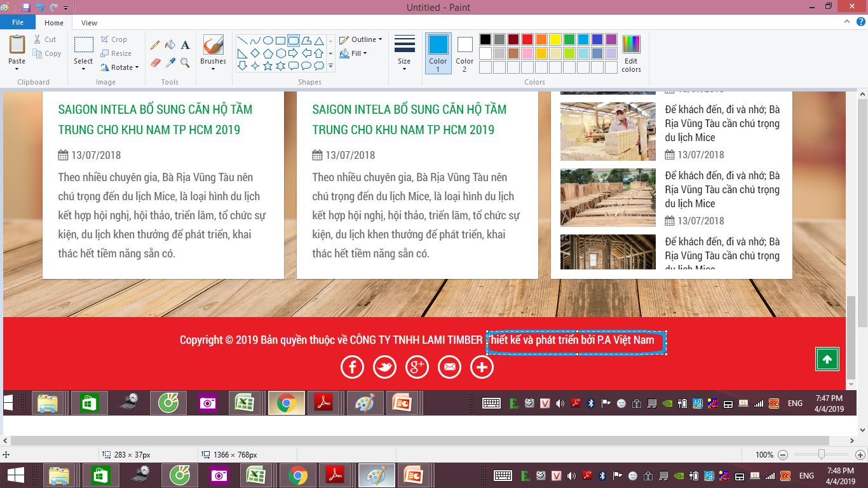This screenshot has height=488, width=868.
Task: Pick the red color swatch
Action: (x=527, y=39)
